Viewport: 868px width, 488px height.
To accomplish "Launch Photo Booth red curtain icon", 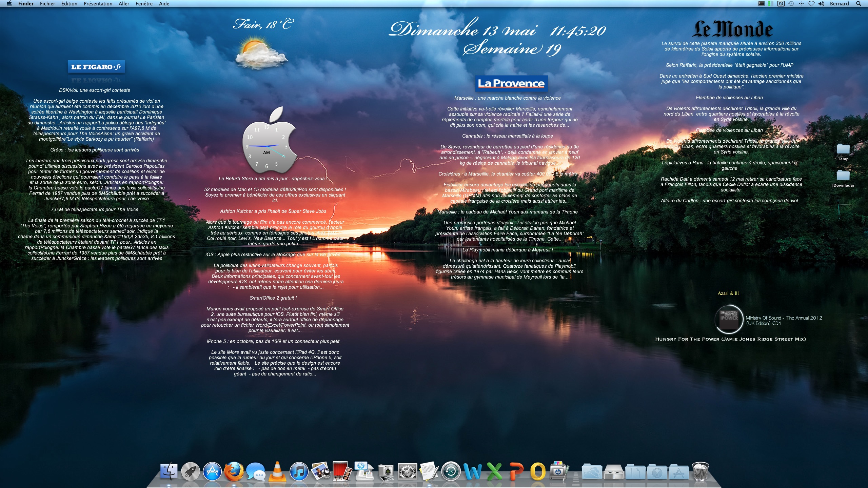I will tap(342, 471).
